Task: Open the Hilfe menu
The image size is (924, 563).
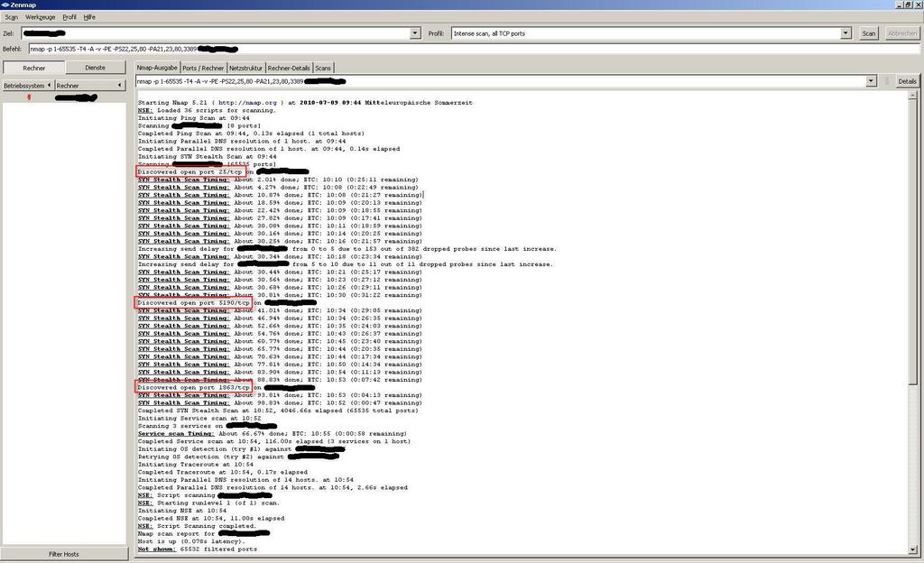Action: (x=89, y=17)
